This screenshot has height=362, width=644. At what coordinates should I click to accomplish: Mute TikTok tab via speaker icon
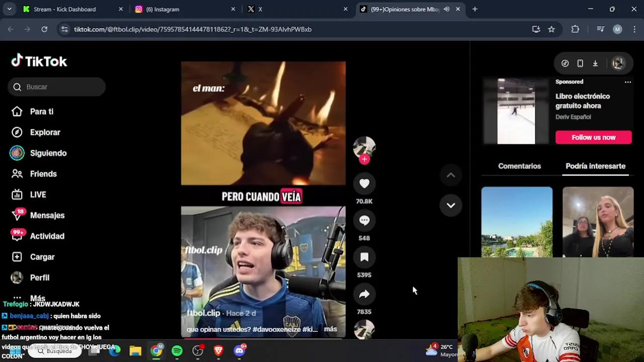pyautogui.click(x=446, y=9)
